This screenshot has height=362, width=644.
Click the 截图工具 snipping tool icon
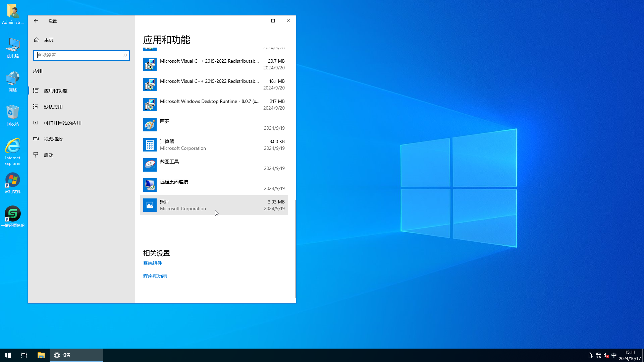click(150, 165)
